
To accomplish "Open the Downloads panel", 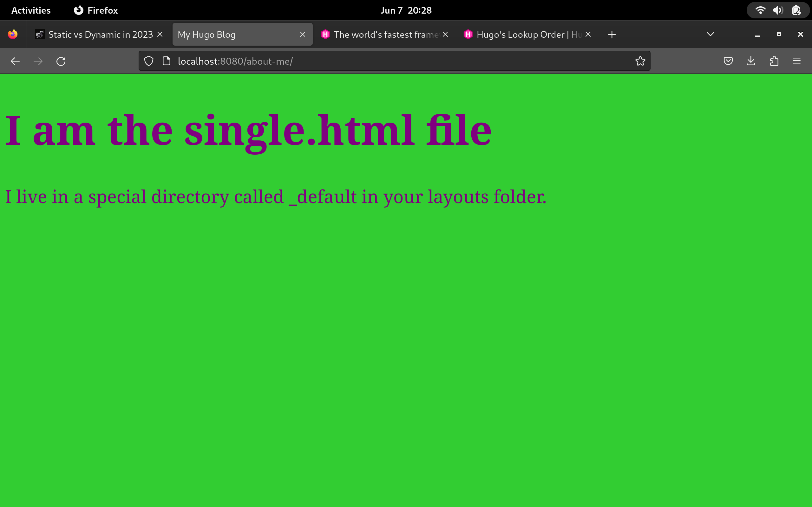I will 750,61.
